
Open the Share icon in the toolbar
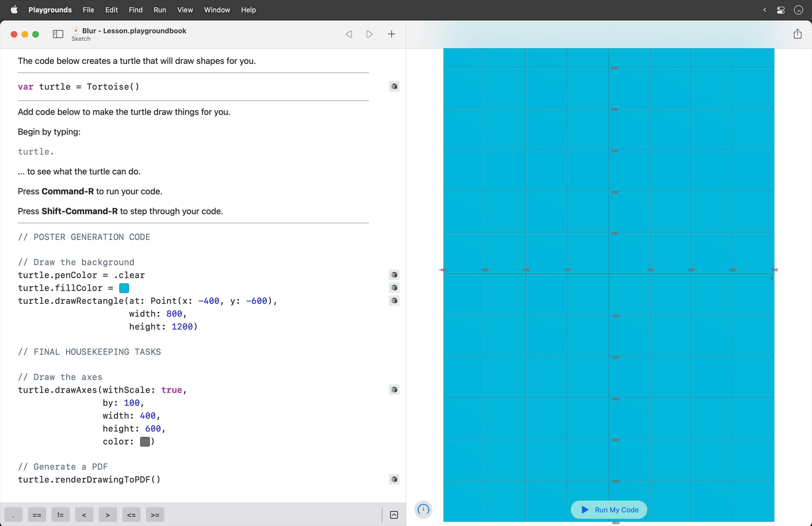pyautogui.click(x=798, y=34)
